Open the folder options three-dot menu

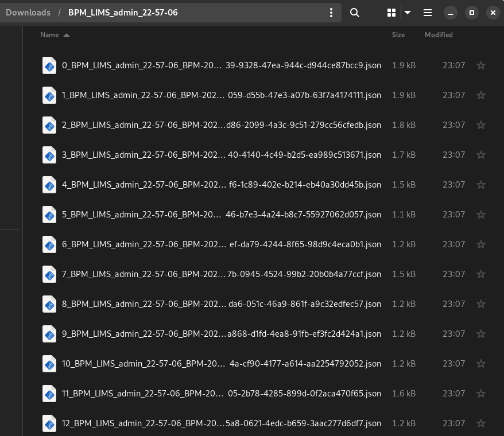[331, 13]
